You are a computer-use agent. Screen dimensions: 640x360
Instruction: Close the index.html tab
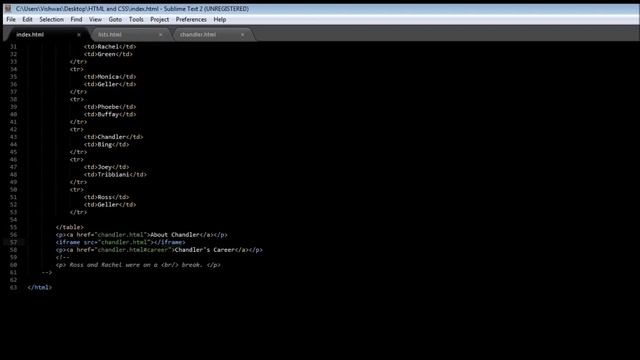(x=79, y=35)
